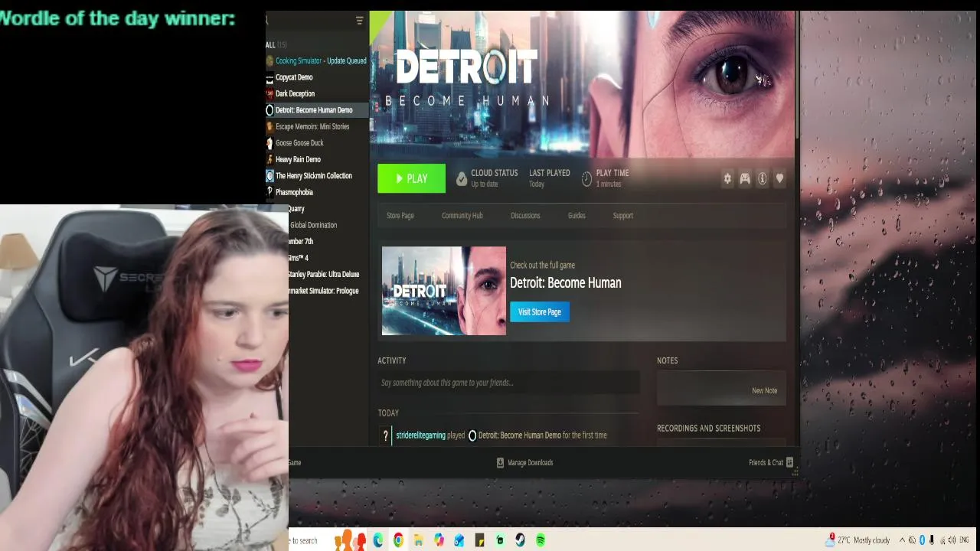The height and width of the screenshot is (551, 980).
Task: Select Copycat Demo in library
Action: tap(317, 77)
